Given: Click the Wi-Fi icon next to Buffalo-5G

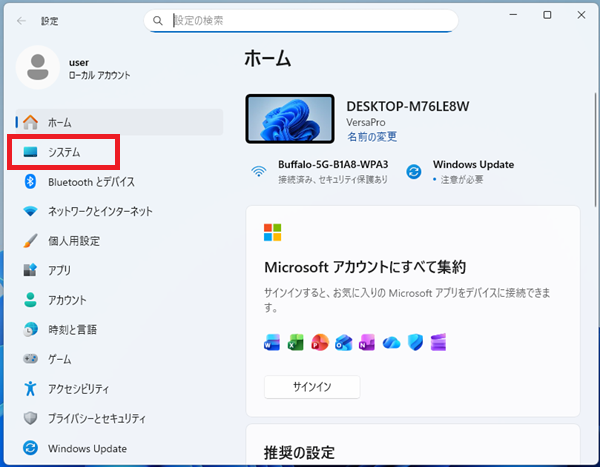Looking at the screenshot, I should (x=259, y=171).
